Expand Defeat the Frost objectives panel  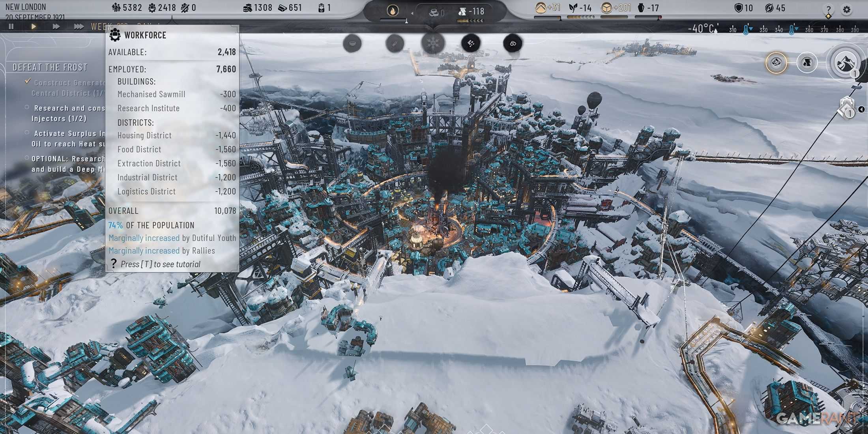point(51,67)
